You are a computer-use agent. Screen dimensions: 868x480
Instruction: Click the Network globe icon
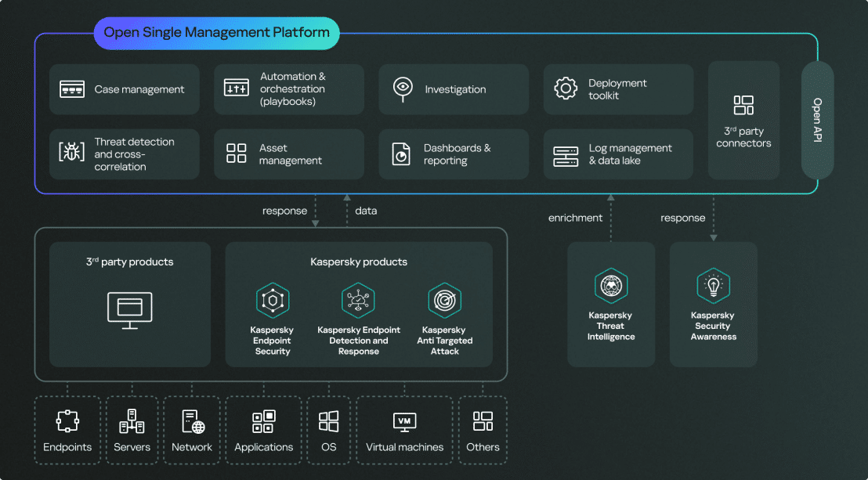193,422
